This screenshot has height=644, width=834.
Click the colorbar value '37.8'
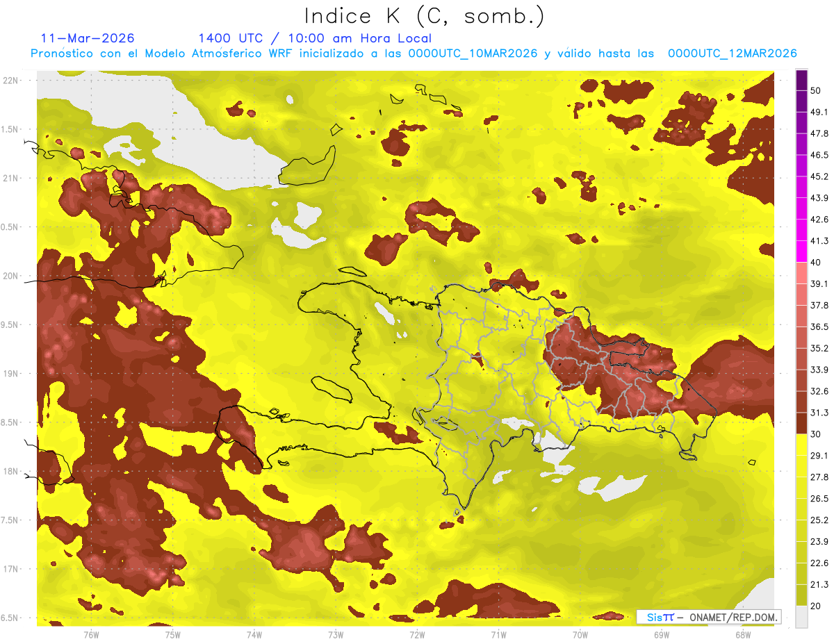coord(819,305)
